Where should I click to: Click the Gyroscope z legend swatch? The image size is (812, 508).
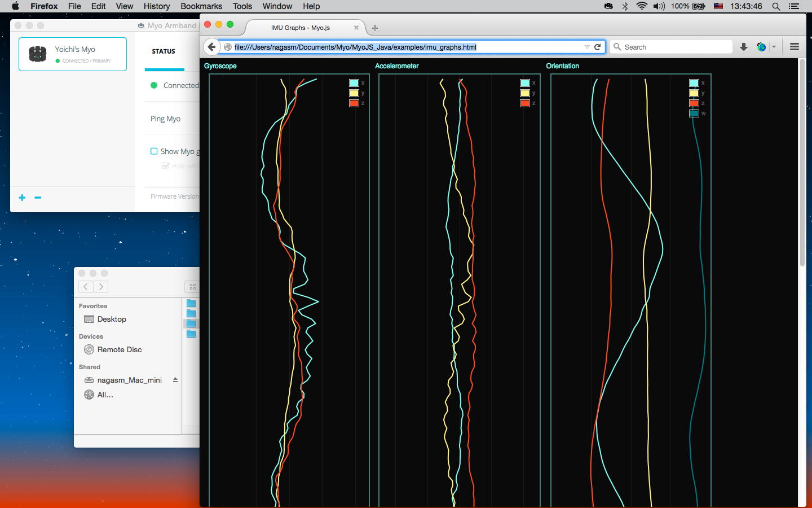(x=354, y=103)
